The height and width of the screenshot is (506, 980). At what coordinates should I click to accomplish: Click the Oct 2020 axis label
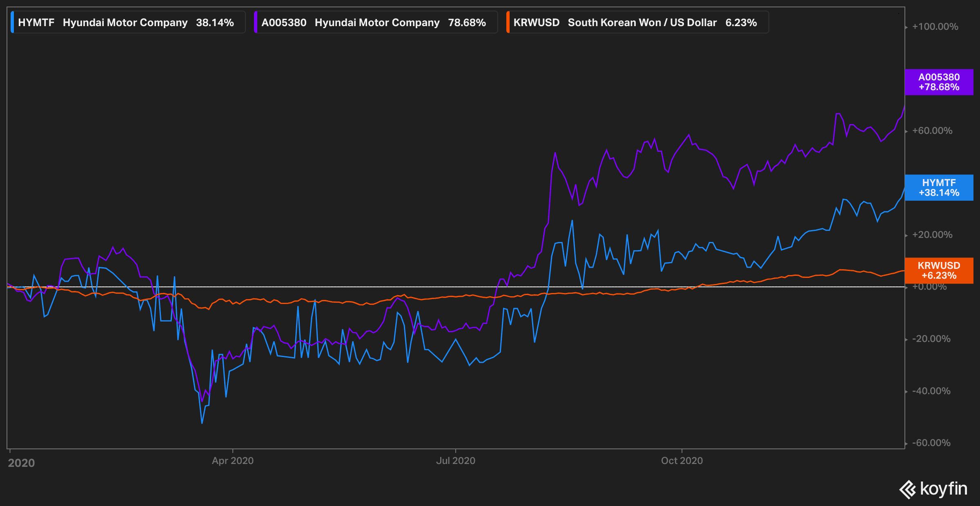pyautogui.click(x=682, y=461)
